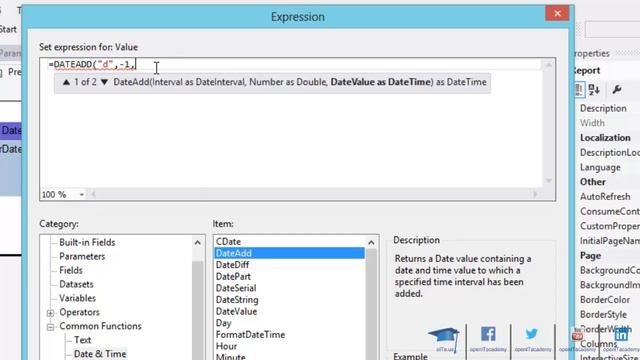640x360 pixels.
Task: Close the Expression dialog
Action: tap(557, 13)
